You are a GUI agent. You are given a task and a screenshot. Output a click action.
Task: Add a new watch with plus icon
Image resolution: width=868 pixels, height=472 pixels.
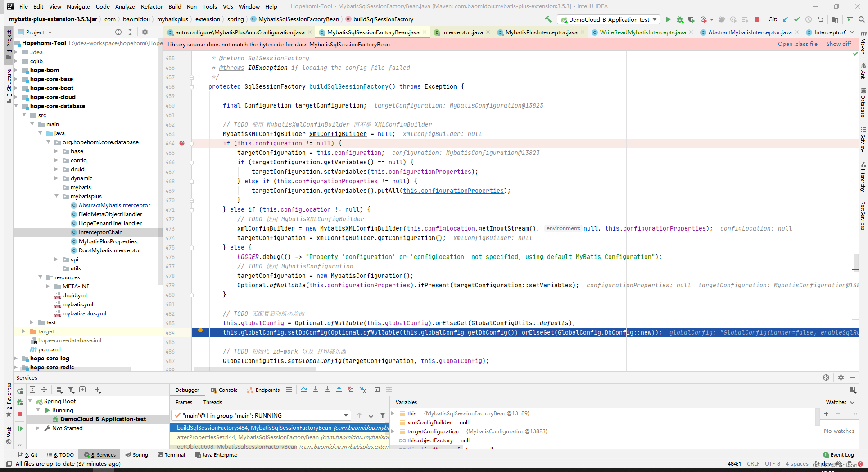pyautogui.click(x=826, y=413)
